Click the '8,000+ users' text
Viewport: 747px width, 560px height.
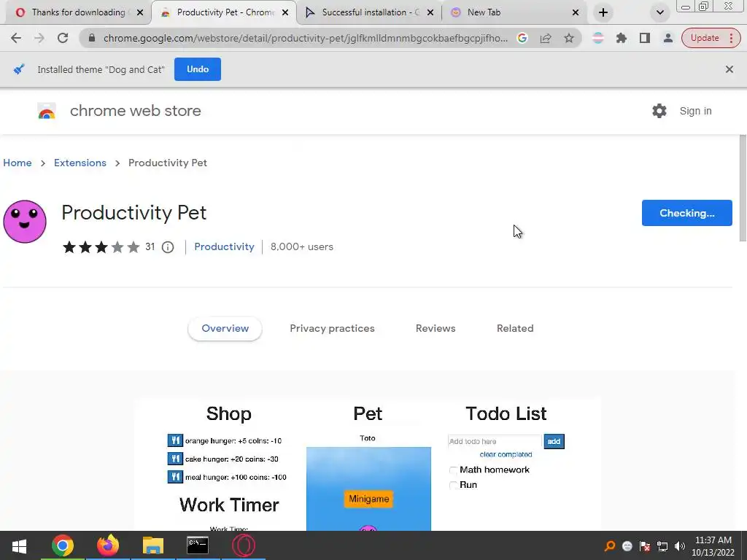302,246
